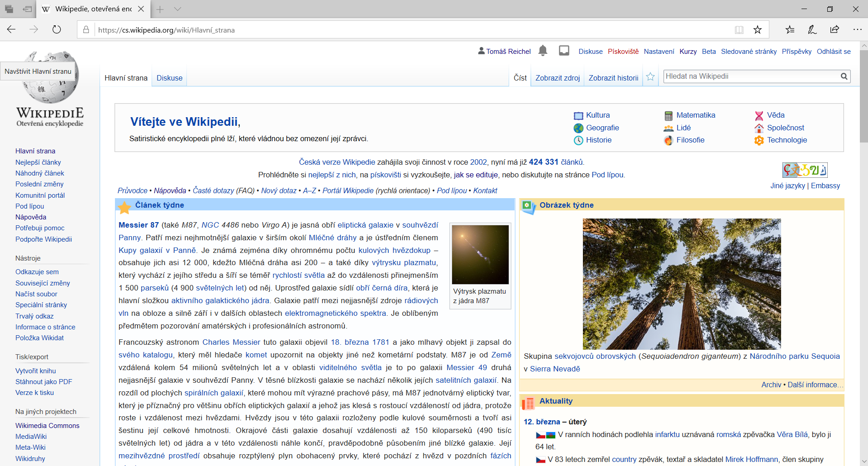The width and height of the screenshot is (868, 466).
Task: Click the Geografie globe icon
Action: click(x=578, y=128)
